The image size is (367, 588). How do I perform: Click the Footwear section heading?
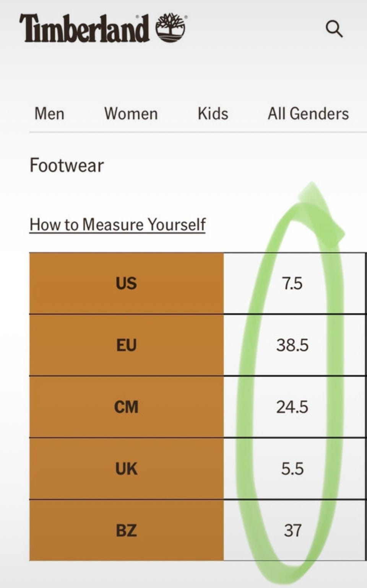click(67, 165)
